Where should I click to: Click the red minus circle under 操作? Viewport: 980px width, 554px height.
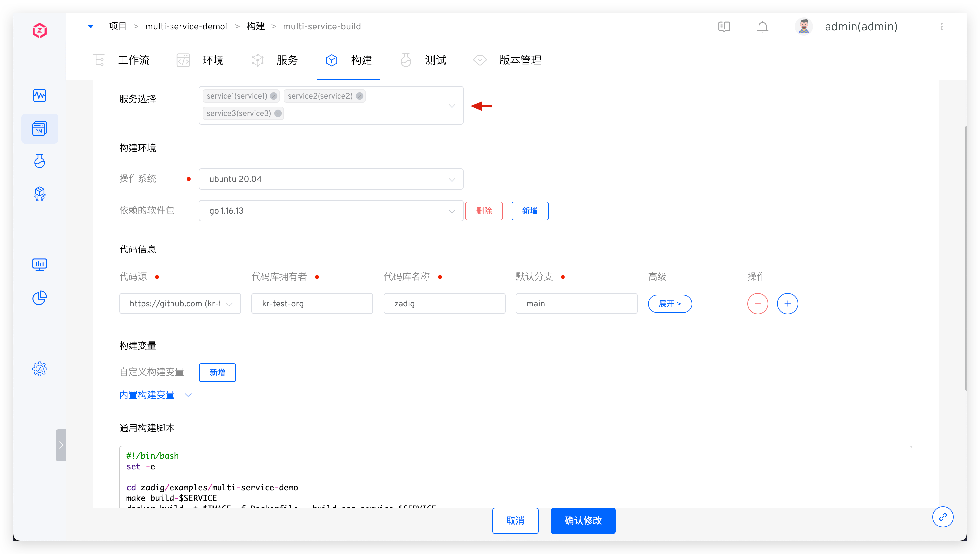tap(758, 304)
